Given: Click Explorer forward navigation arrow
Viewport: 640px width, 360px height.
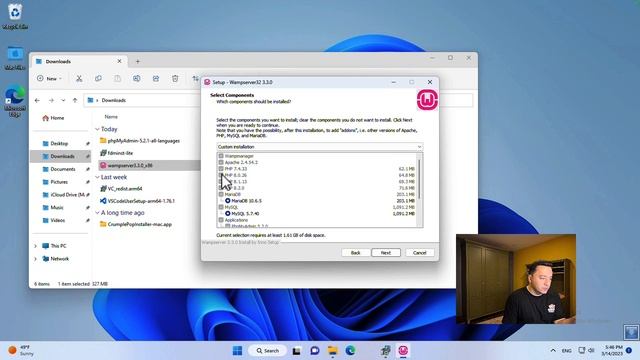Looking at the screenshot, I should 51,100.
